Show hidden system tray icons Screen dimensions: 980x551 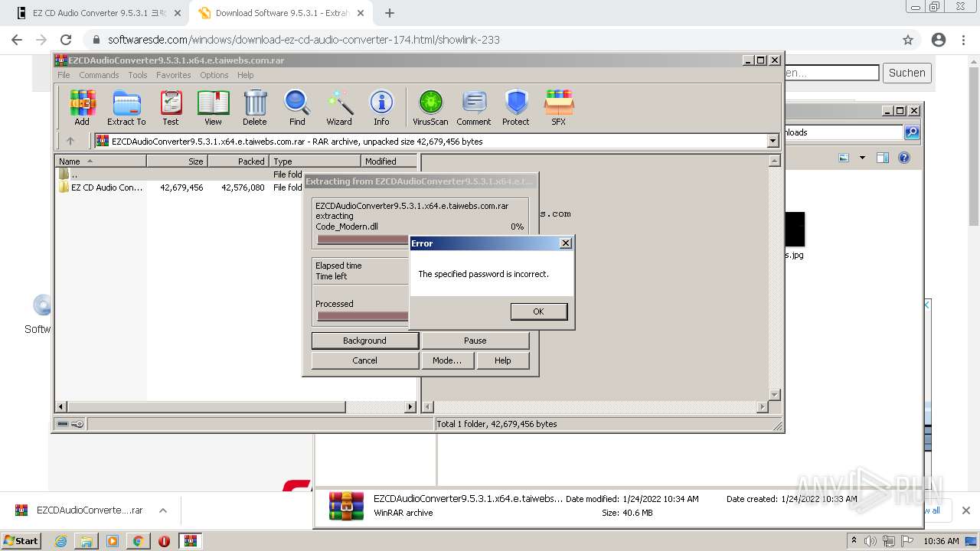point(854,541)
